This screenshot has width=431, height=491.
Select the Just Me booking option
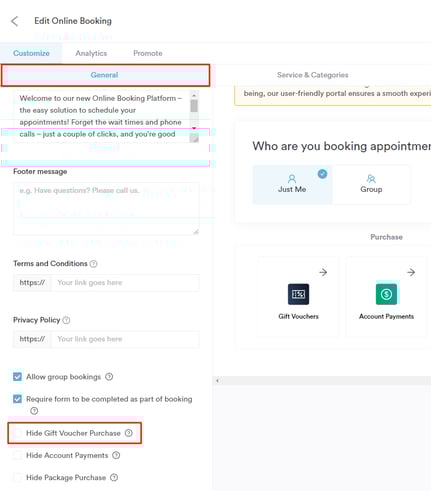[x=292, y=184]
